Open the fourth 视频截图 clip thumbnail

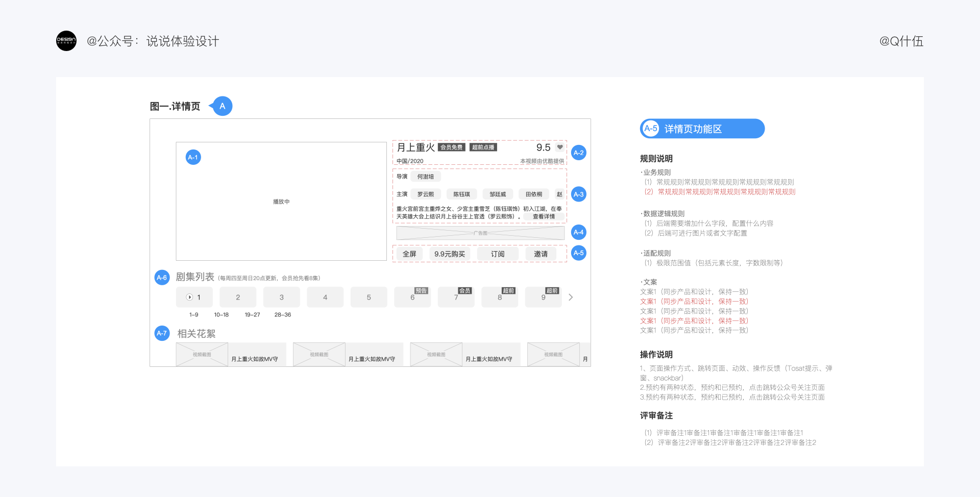pyautogui.click(x=553, y=355)
